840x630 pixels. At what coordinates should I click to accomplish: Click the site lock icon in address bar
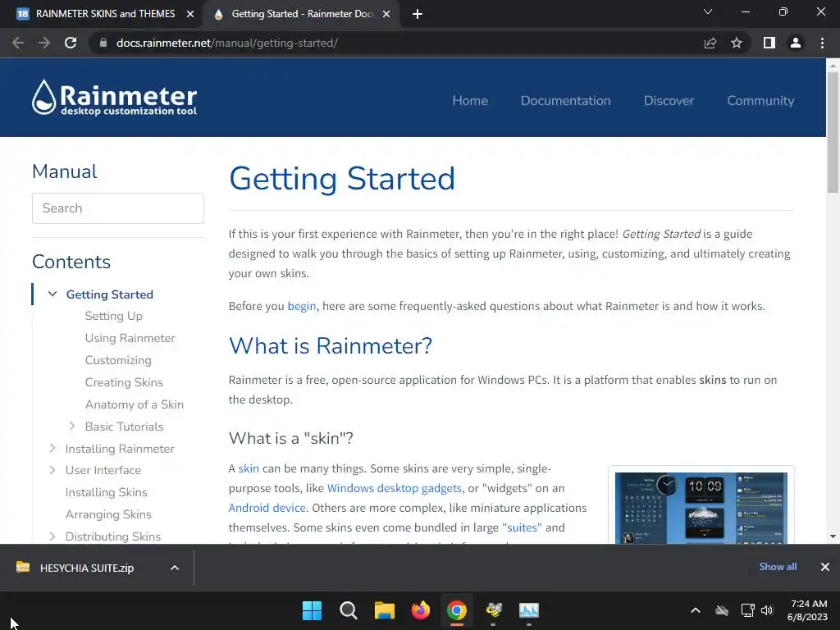103,43
